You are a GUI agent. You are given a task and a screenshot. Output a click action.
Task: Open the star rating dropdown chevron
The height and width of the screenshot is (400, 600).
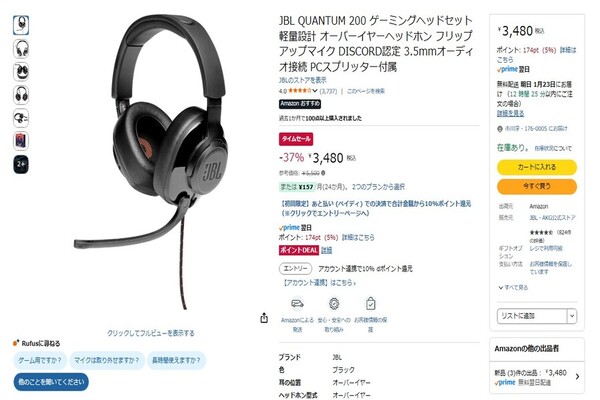click(315, 91)
